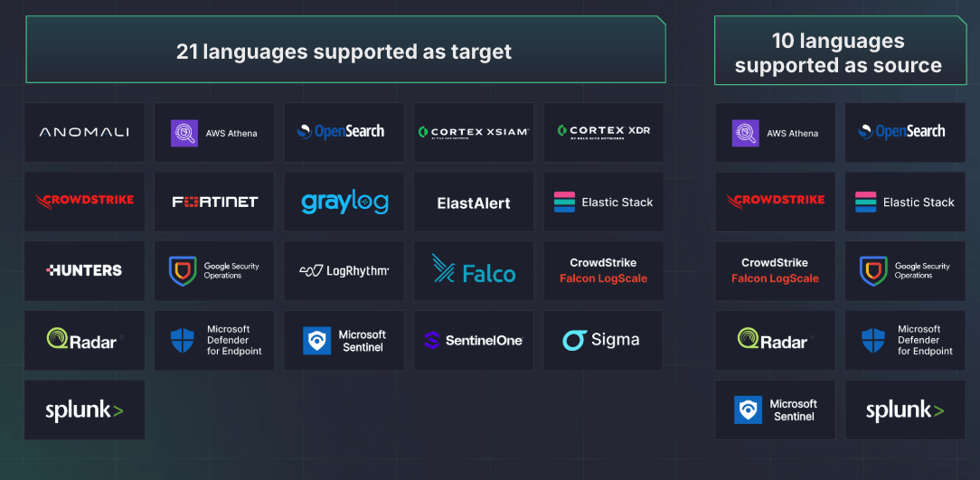Viewport: 980px width, 480px height.
Task: Open the Graylog logo tile
Action: 344,202
